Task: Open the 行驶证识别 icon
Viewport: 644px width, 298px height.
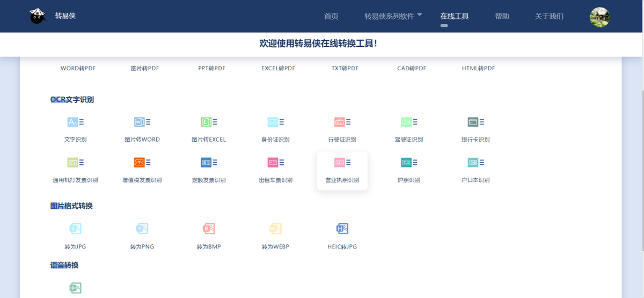Action: (x=342, y=122)
